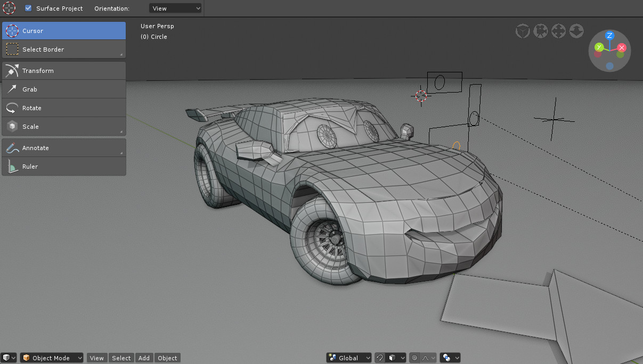
Task: Toggle perspective/orthographic view cube icon
Action: point(523,31)
